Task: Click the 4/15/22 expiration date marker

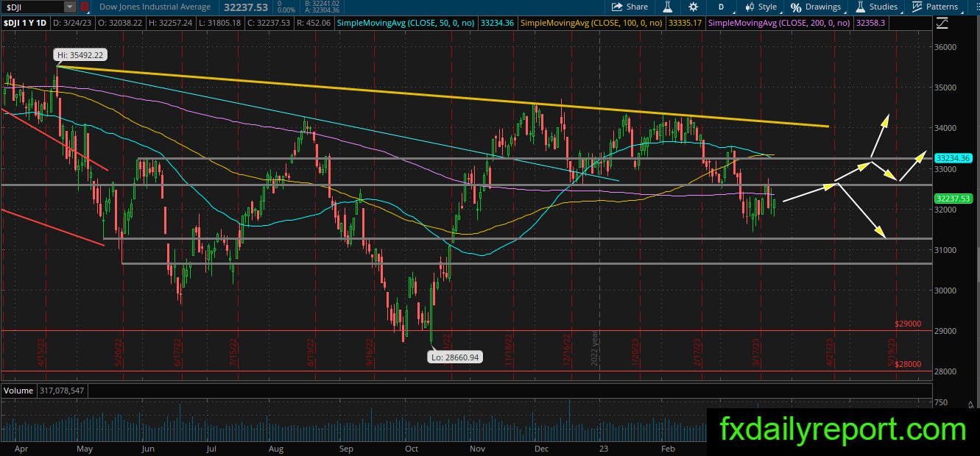Action: (40, 353)
